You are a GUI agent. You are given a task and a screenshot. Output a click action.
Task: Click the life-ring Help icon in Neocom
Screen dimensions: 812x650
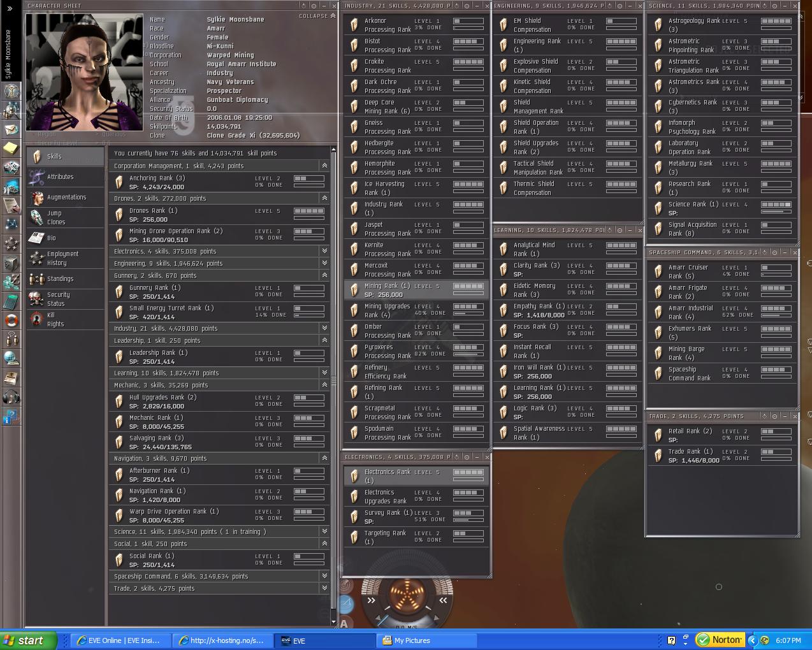tap(11, 320)
